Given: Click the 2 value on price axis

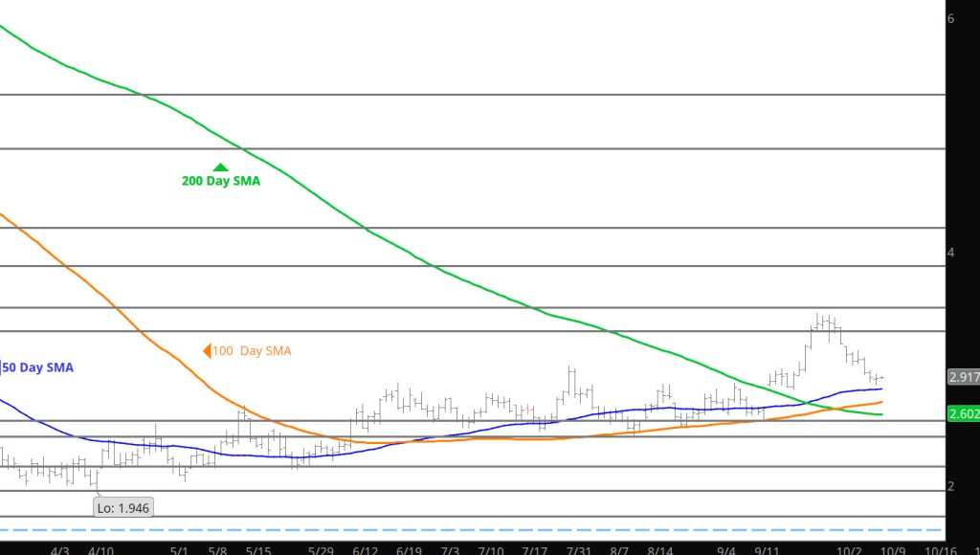Looking at the screenshot, I should (x=950, y=486).
